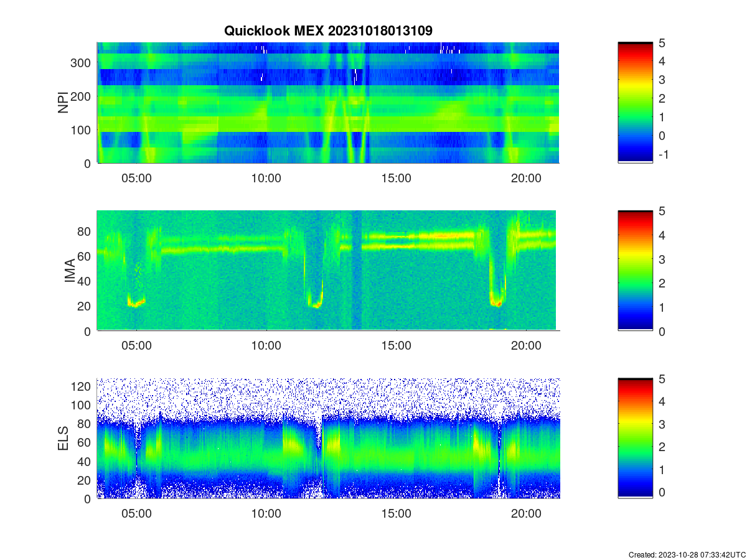
Task: Click the 10:00 time tick under IMA panel
Action: coord(266,346)
